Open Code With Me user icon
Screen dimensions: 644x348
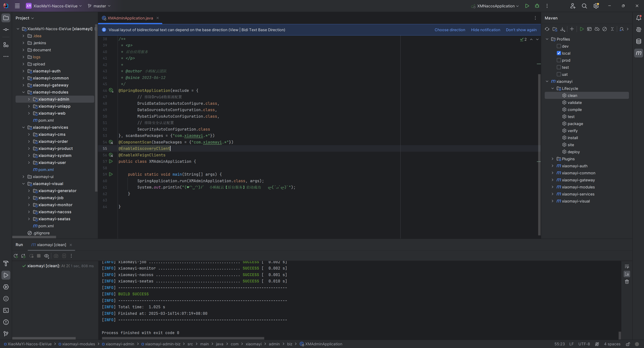coord(573,6)
